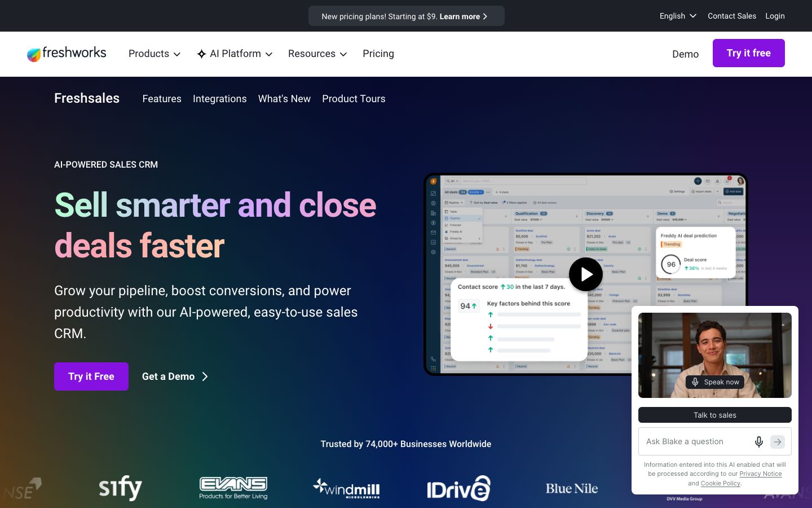Screen dimensions: 812x508
Task: Click the arrow next to Get a Demo
Action: coord(205,376)
